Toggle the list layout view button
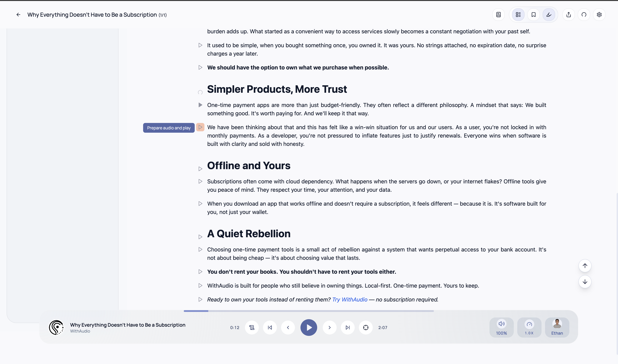618x364 pixels. click(x=518, y=15)
